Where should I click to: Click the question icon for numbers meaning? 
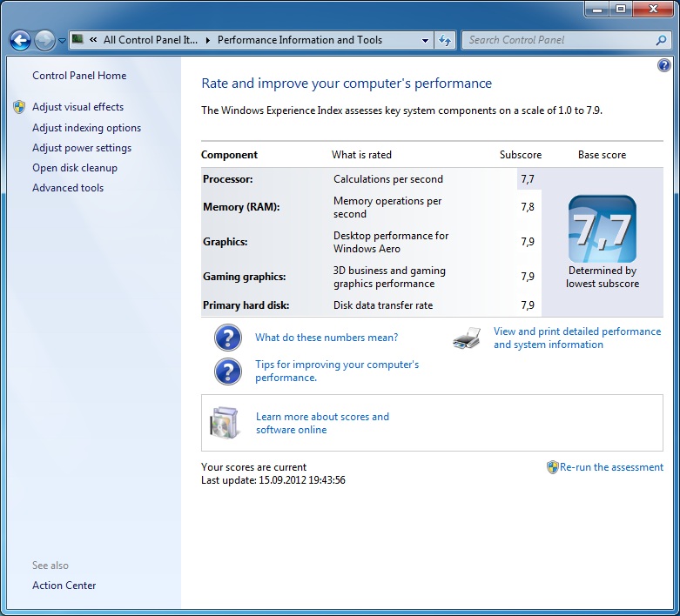point(227,338)
